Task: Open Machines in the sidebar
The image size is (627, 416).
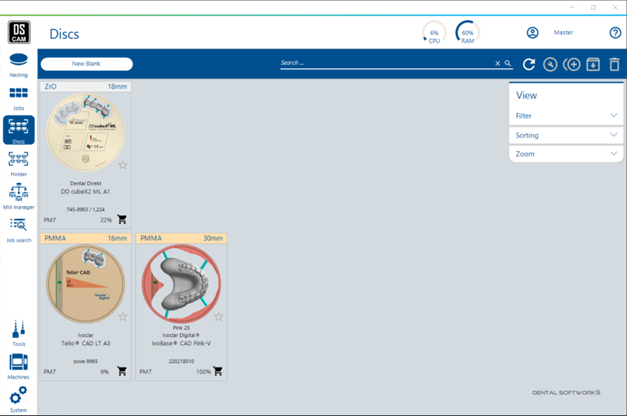Action: tap(18, 366)
